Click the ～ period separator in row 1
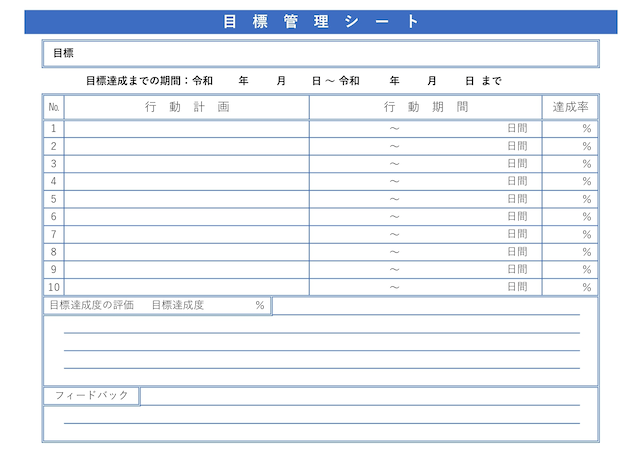Screen dimensions: 640x452 point(394,129)
